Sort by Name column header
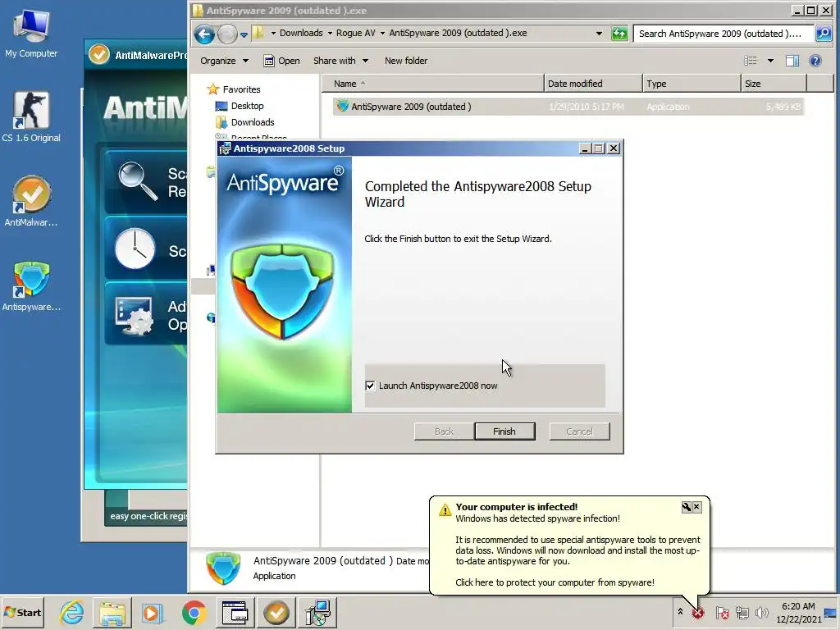This screenshot has width=840, height=630. tap(433, 84)
